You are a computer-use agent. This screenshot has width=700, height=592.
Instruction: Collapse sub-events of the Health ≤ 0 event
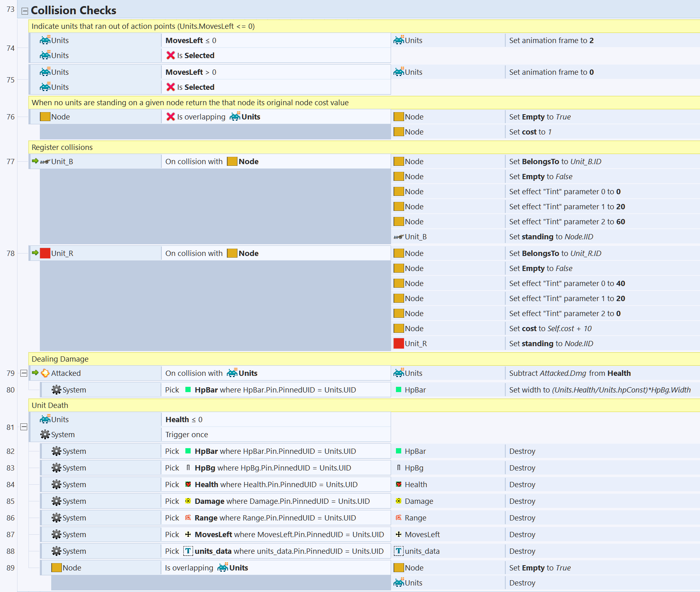tap(24, 427)
